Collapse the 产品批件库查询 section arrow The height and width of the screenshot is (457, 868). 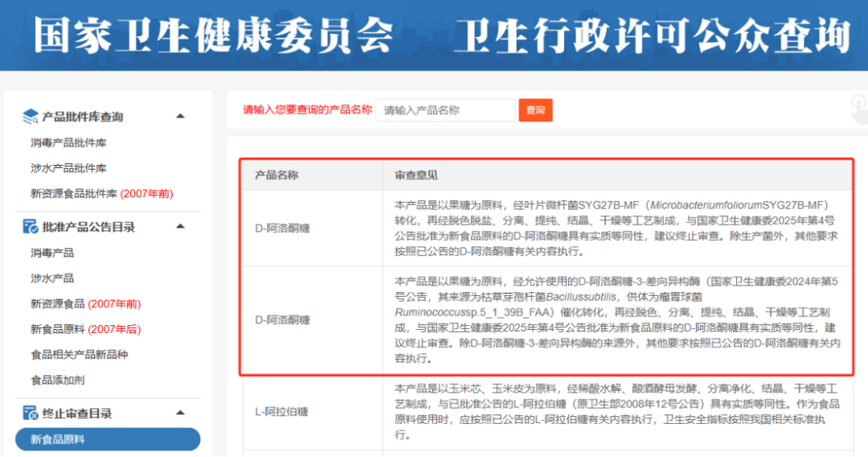pyautogui.click(x=181, y=117)
